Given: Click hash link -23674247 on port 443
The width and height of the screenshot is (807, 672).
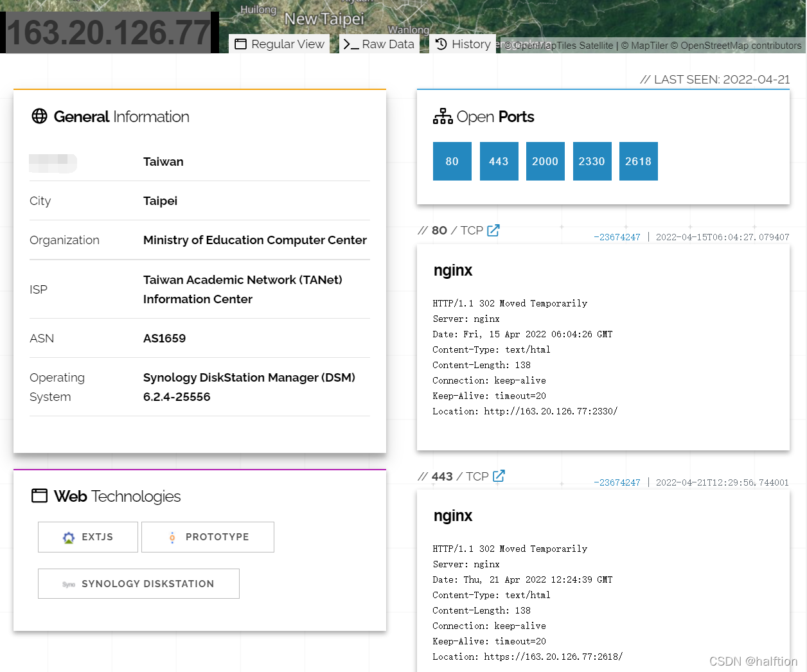Looking at the screenshot, I should click(617, 482).
